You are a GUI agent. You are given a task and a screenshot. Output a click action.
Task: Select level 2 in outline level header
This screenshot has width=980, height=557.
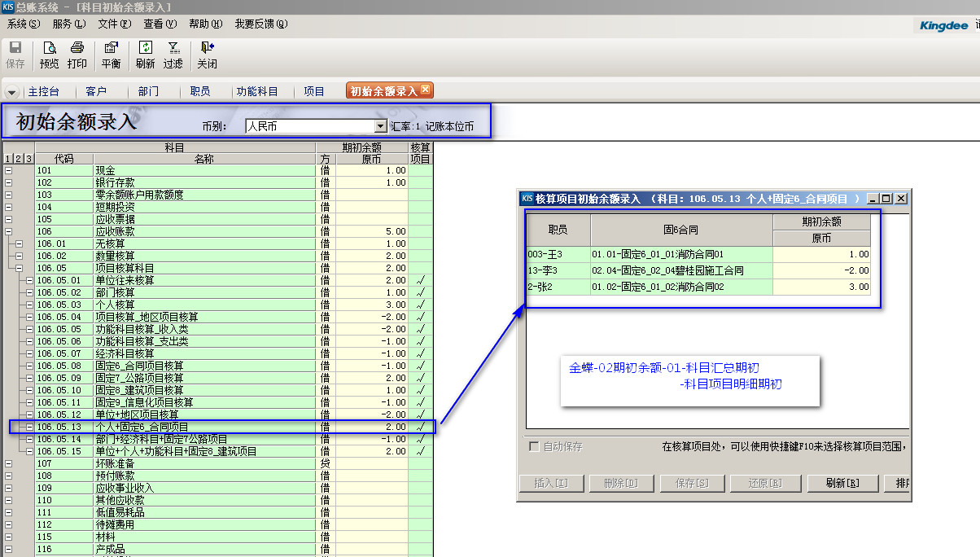pos(19,159)
